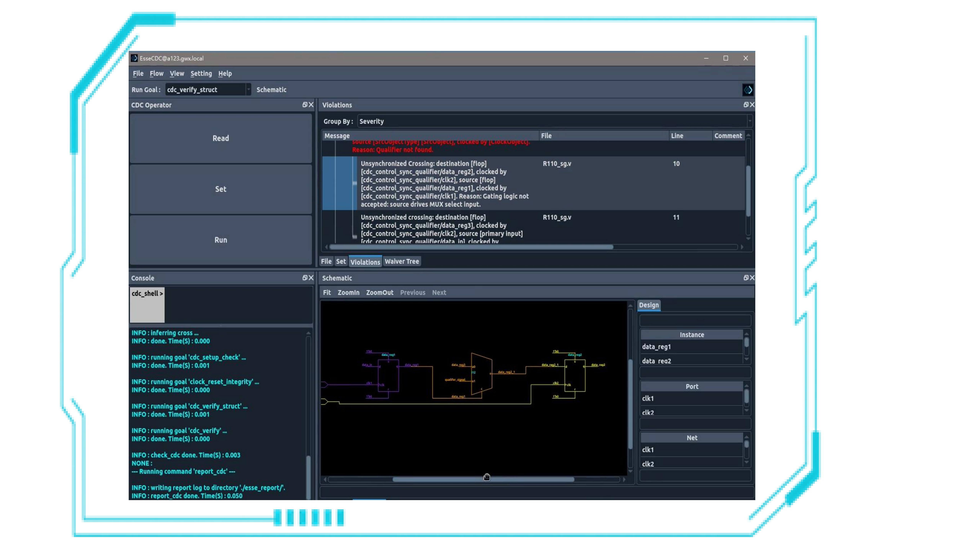Sort by the Message column header
Screen dimensions: 980x551
pos(431,136)
